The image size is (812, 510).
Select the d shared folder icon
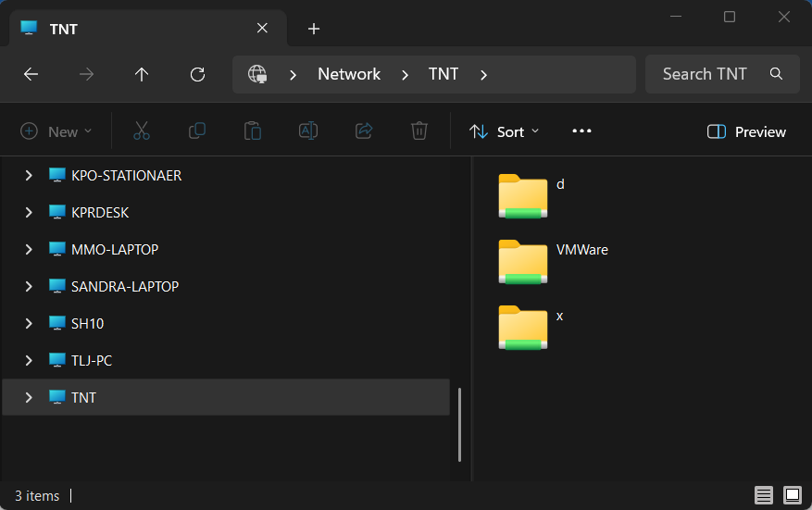(x=522, y=196)
